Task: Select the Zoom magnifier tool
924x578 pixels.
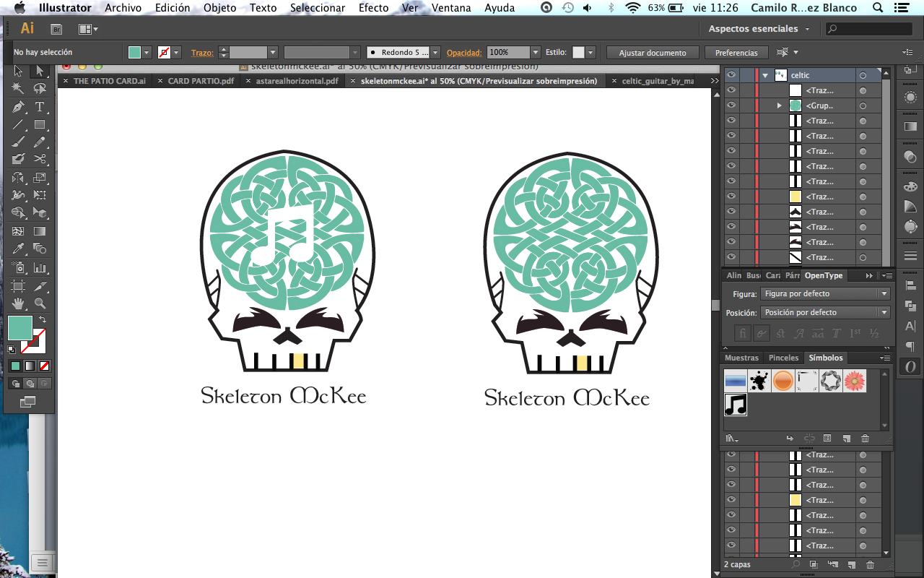Action: (40, 303)
